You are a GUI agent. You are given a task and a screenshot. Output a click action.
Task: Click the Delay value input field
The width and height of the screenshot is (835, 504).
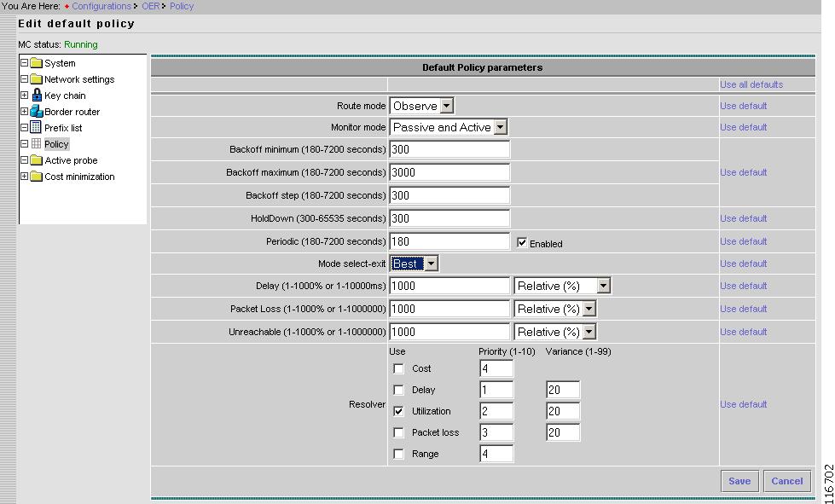pos(449,286)
